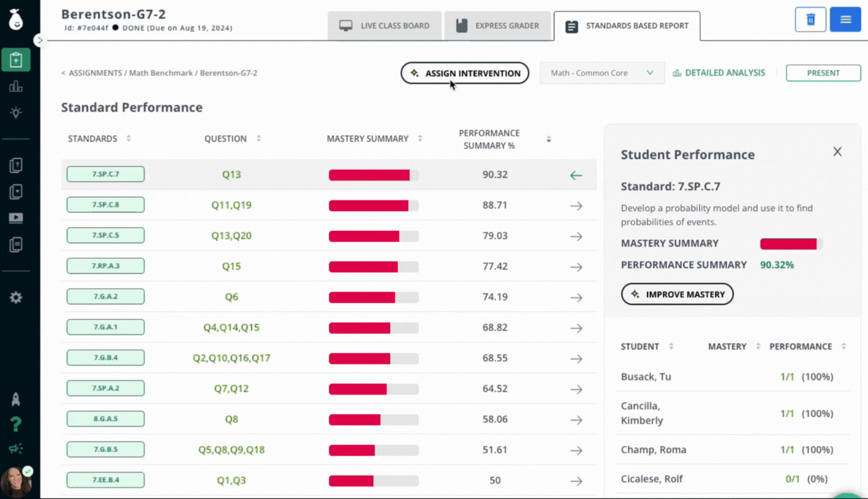
Task: Click the rocket icon in sidebar
Action: tap(16, 399)
